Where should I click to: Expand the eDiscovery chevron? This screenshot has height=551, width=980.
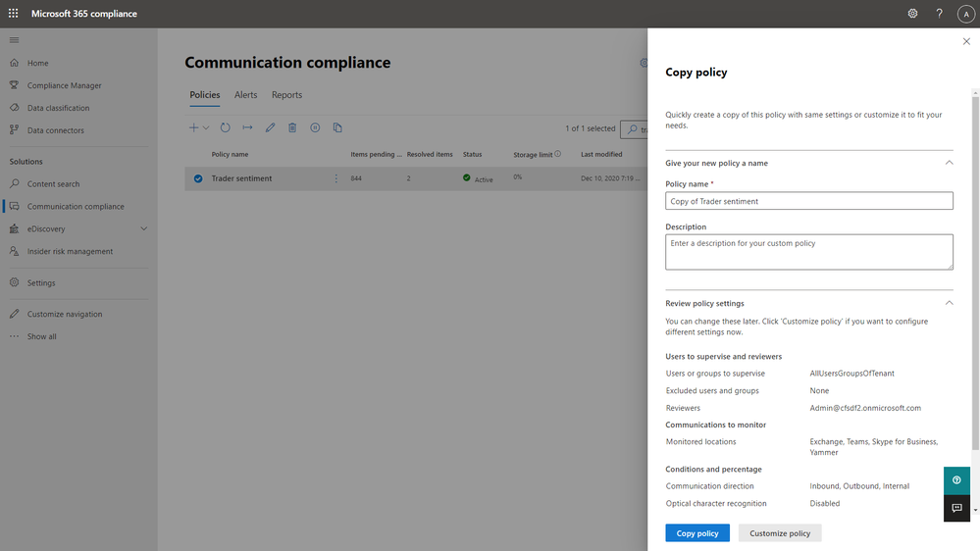pyautogui.click(x=144, y=228)
